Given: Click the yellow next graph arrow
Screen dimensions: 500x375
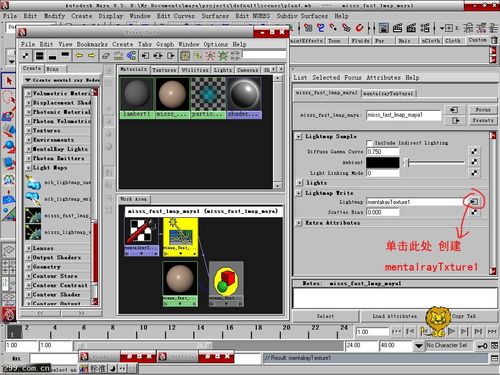Looking at the screenshot, I should (91, 55).
